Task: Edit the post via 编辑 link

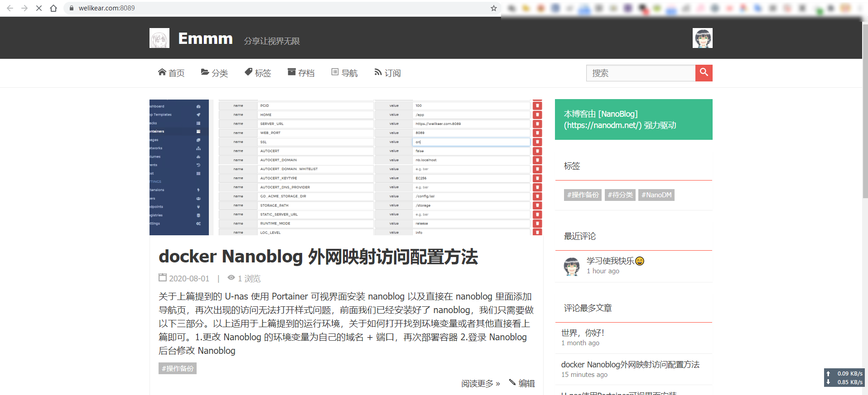Action: click(522, 383)
